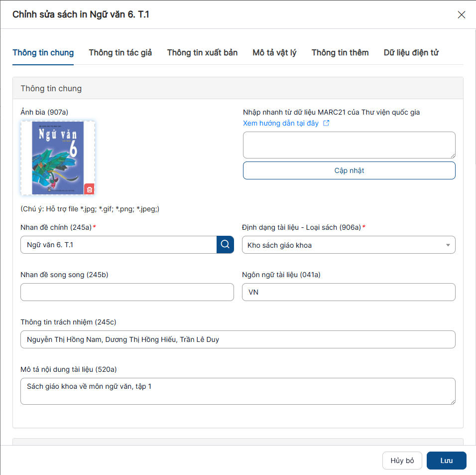Screen dimensions: 476x475
Task: Click the Ngữ văn 6 cover thumbnail
Action: (x=57, y=157)
